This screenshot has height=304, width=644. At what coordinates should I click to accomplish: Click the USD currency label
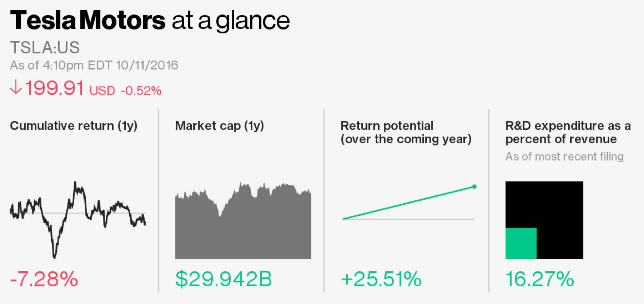tap(102, 91)
